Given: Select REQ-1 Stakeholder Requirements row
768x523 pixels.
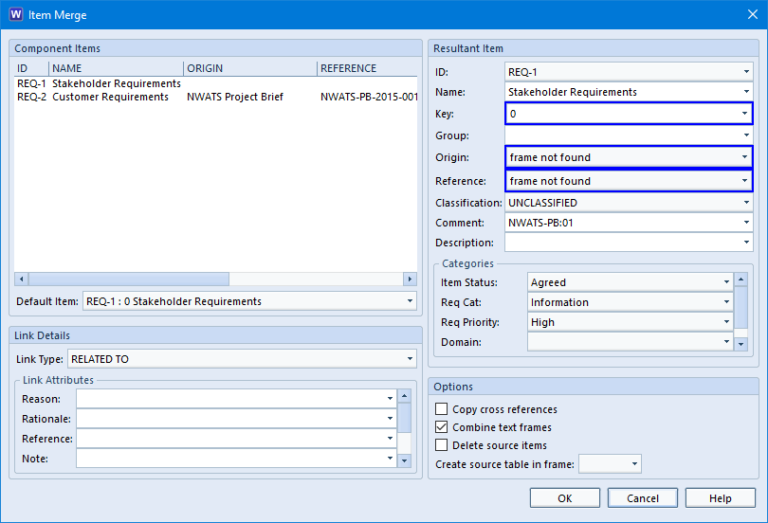Looking at the screenshot, I should click(110, 84).
